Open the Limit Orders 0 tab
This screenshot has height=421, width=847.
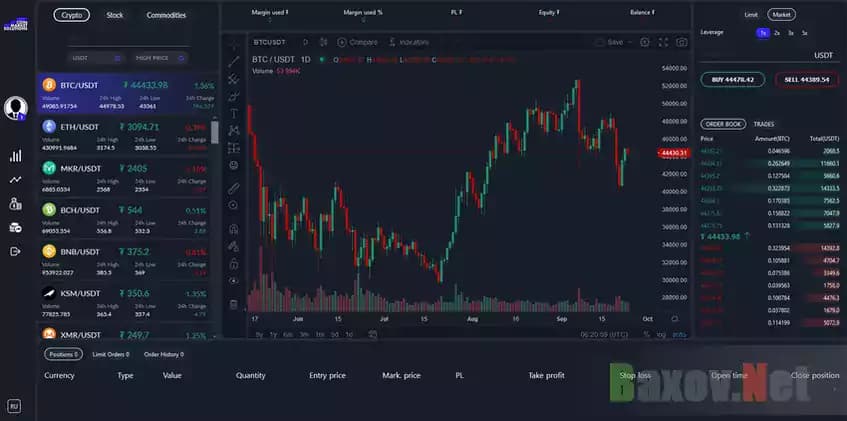111,355
